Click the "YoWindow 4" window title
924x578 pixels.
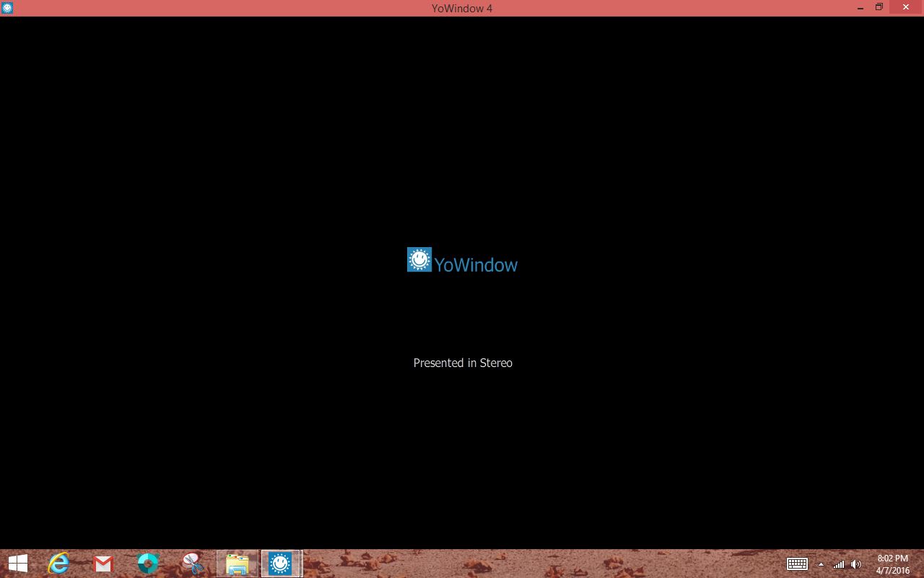click(462, 8)
